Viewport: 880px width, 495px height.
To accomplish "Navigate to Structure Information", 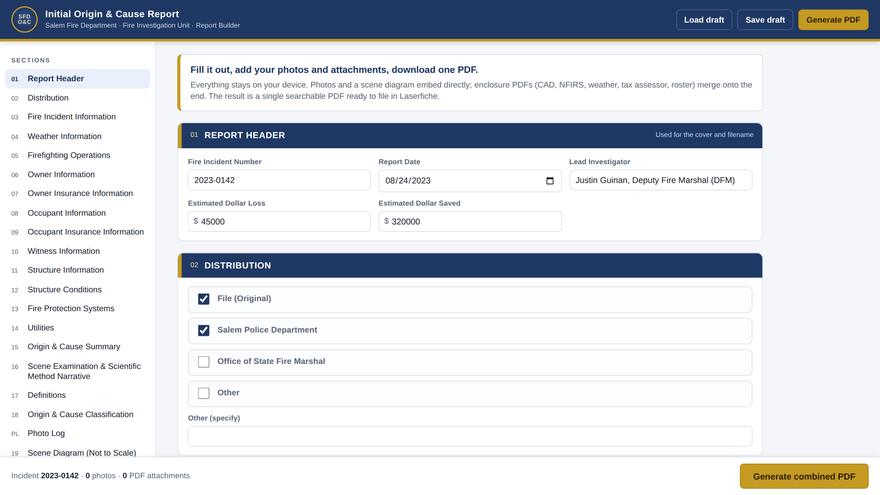I will click(77, 271).
